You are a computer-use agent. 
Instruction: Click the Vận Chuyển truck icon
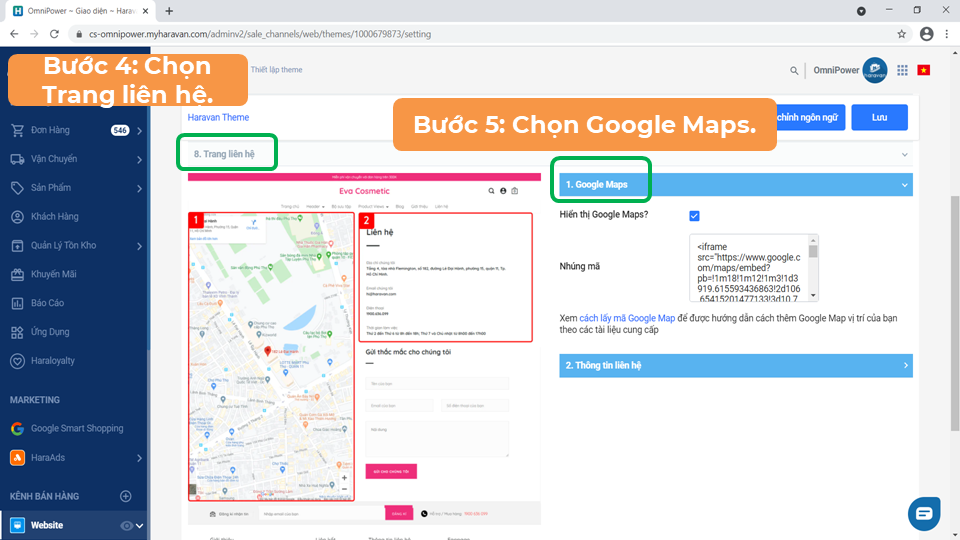coord(17,159)
